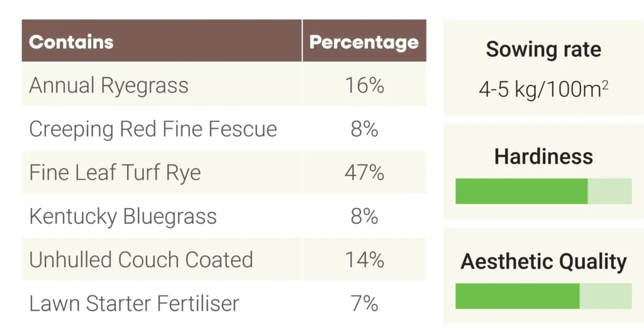Click the 16% value for Annual Ryegrass
The height and width of the screenshot is (335, 644).
click(x=364, y=85)
